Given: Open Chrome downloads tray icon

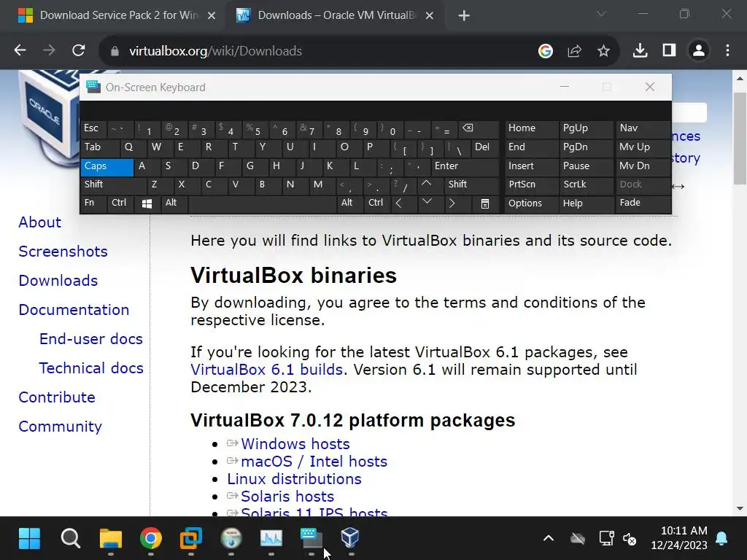Looking at the screenshot, I should tap(640, 50).
